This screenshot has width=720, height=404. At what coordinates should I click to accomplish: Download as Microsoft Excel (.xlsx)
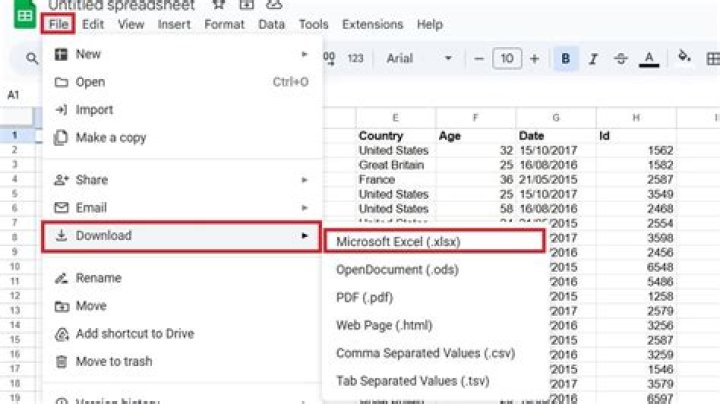click(435, 242)
